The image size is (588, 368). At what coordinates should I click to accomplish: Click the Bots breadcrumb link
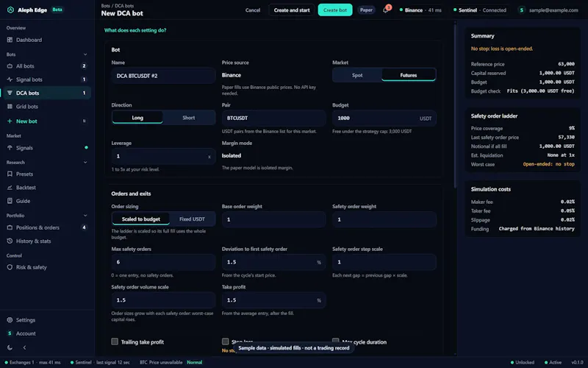pos(105,6)
